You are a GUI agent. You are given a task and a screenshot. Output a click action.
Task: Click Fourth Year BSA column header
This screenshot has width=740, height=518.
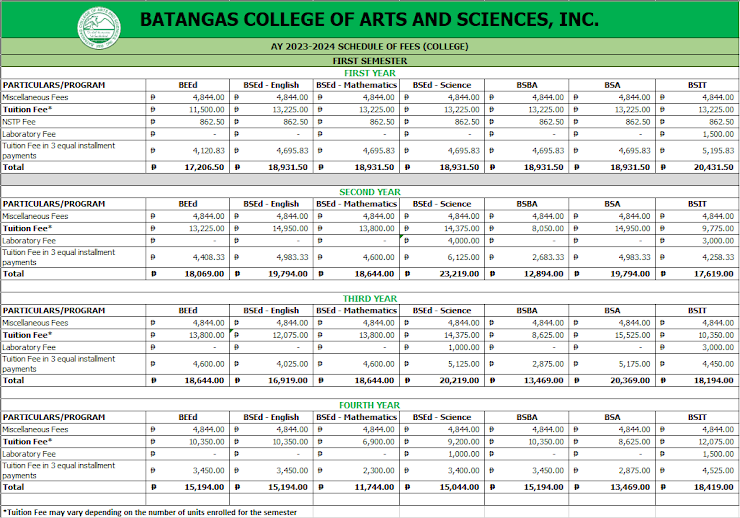click(612, 417)
